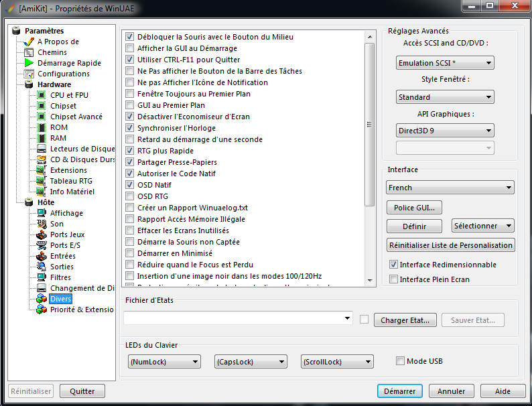
Task: Enable Afficher la GUI au Démarrage
Action: (x=129, y=48)
